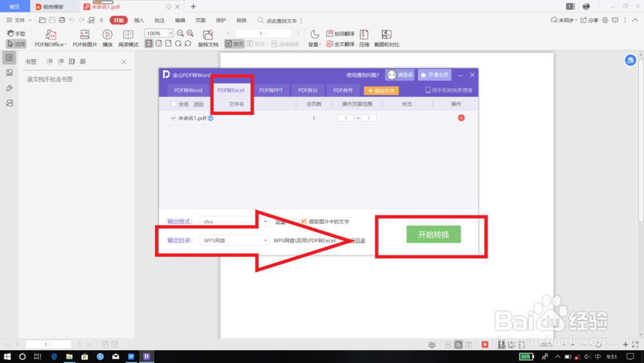The image size is (644, 363).
Task: Switch to the PDF转PPT tab
Action: [270, 90]
